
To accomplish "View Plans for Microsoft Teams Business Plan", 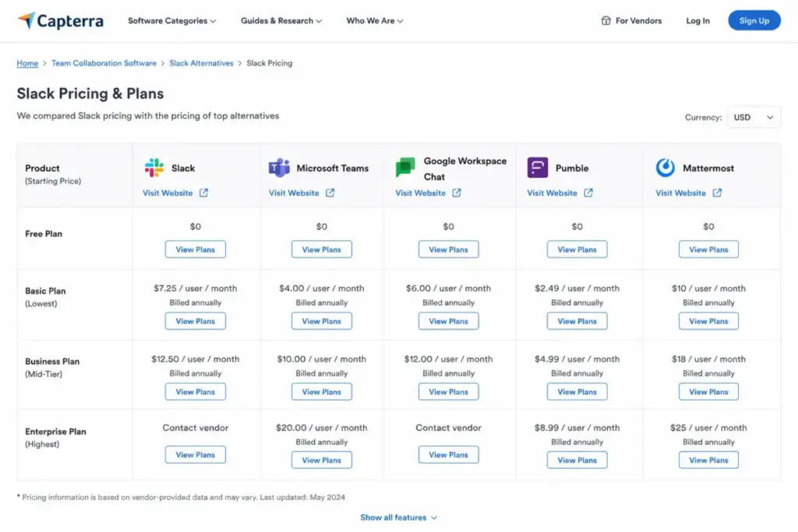I will (x=322, y=392).
